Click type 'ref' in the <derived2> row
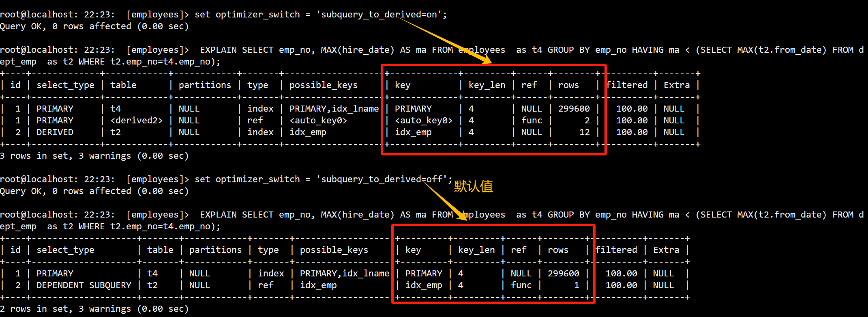Viewport: 868px width, 317px height. 255,121
